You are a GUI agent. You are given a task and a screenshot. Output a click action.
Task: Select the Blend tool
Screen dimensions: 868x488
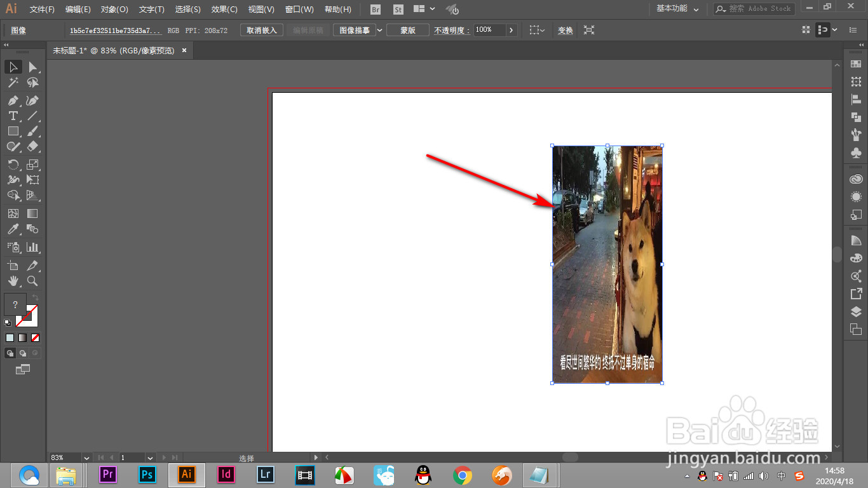point(32,229)
